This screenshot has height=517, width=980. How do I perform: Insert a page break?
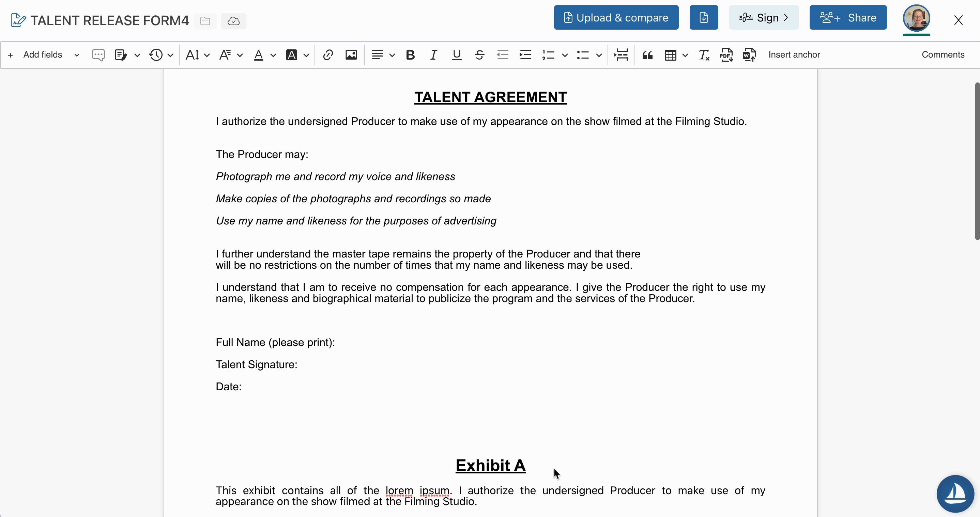(x=621, y=55)
